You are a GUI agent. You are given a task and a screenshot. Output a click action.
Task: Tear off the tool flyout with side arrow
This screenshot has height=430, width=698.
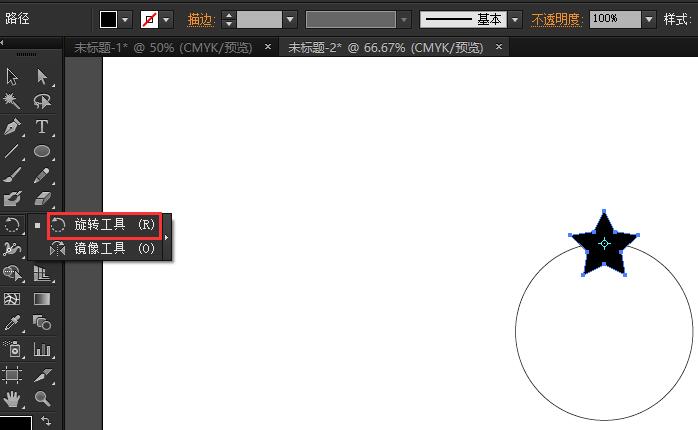(166, 237)
